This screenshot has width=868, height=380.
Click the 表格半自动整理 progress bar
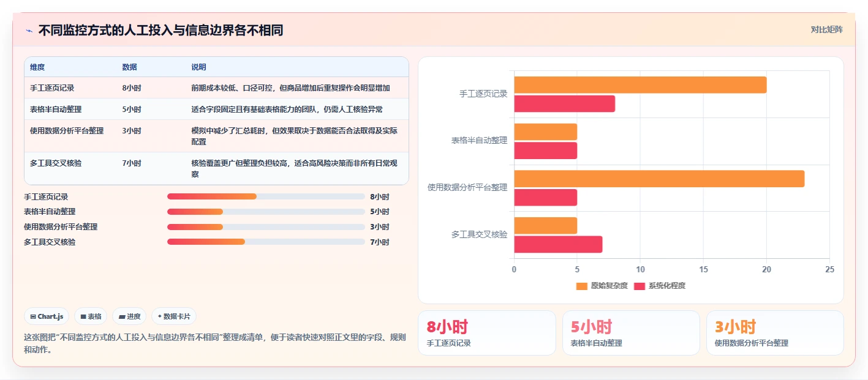266,212
